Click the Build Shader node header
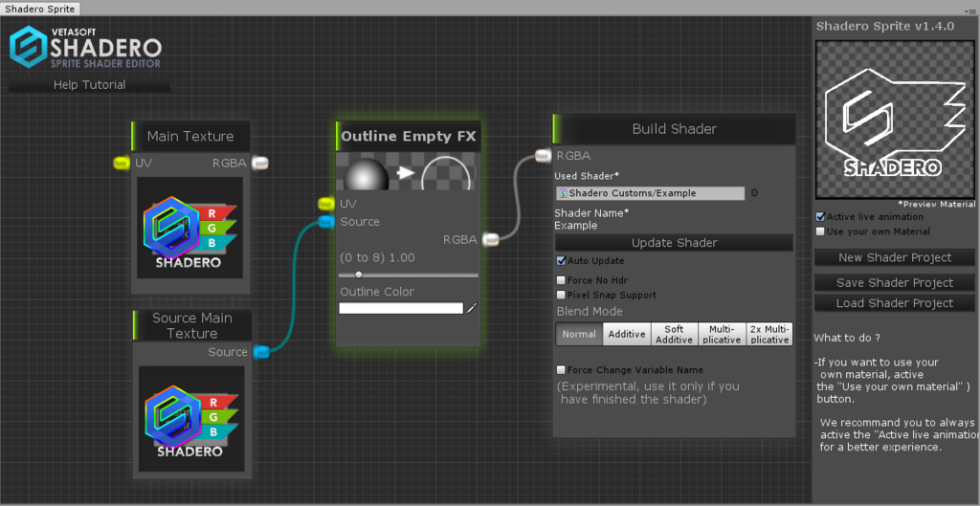 point(675,129)
